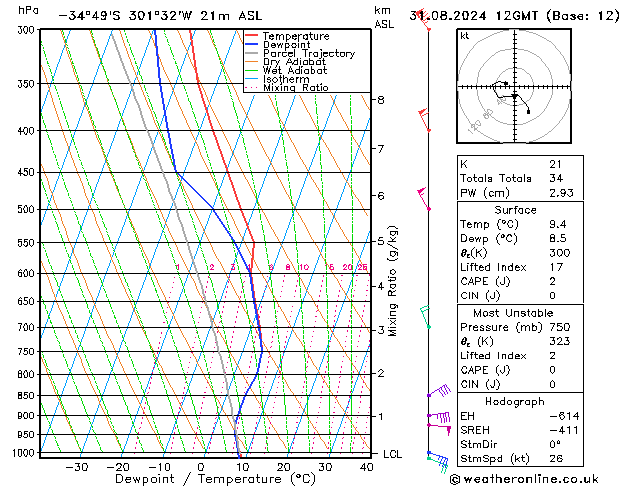Click the Most Unstable section heading
This screenshot has height=486, width=629.
(513, 313)
